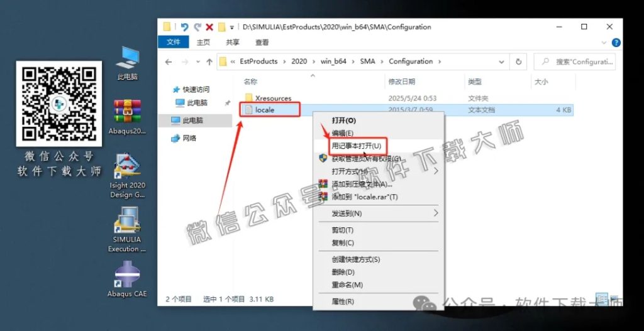Open the address bar history dropdown
Screen dimensions: 644x331
(501, 62)
